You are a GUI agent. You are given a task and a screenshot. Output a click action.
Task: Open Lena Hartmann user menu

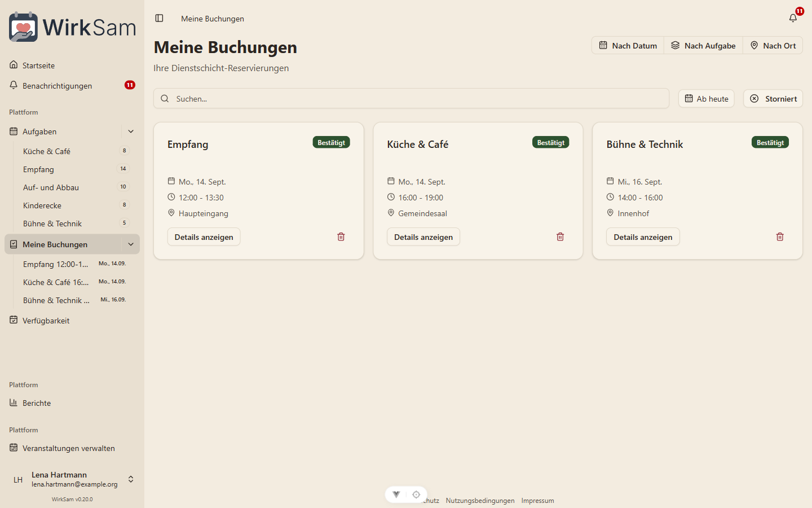[72, 479]
